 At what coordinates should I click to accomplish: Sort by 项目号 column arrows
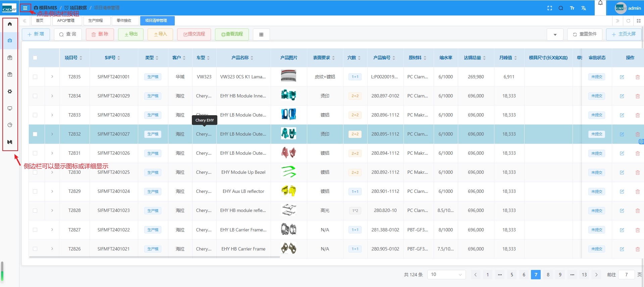click(x=81, y=58)
